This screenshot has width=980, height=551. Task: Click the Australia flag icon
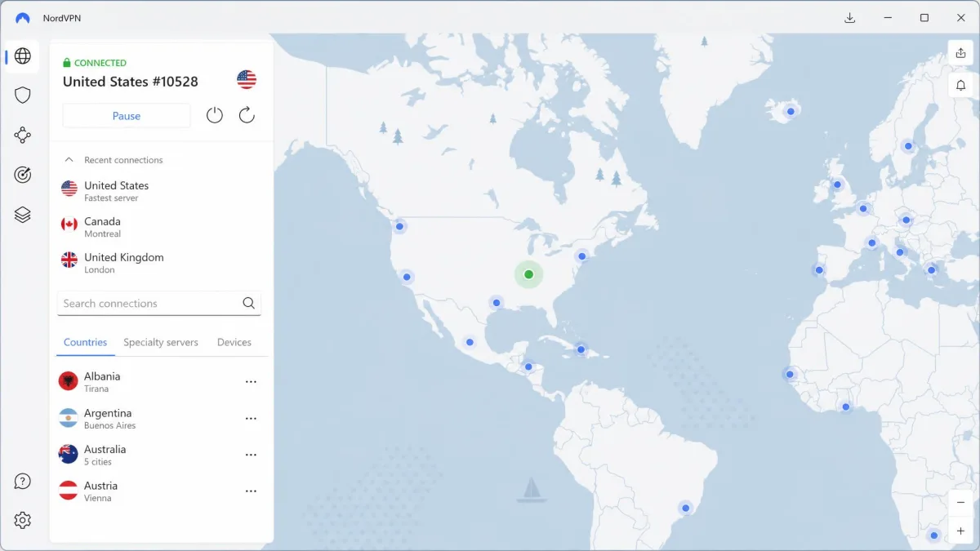click(69, 454)
